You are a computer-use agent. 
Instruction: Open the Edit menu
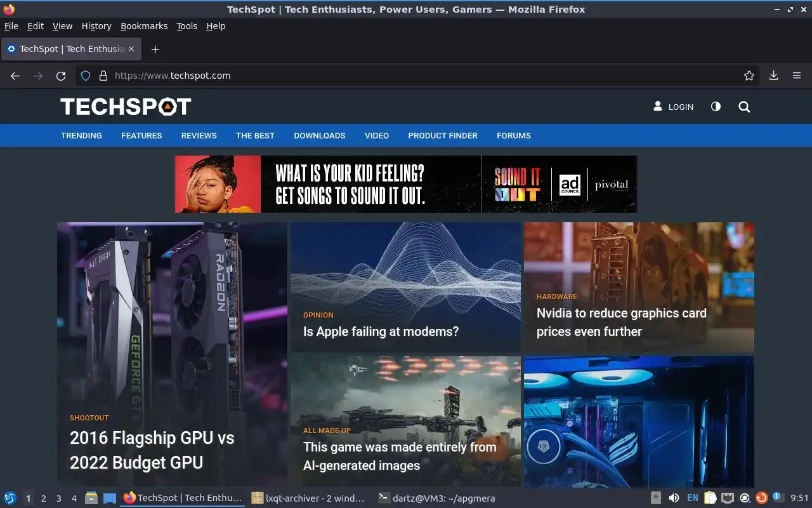coord(36,26)
